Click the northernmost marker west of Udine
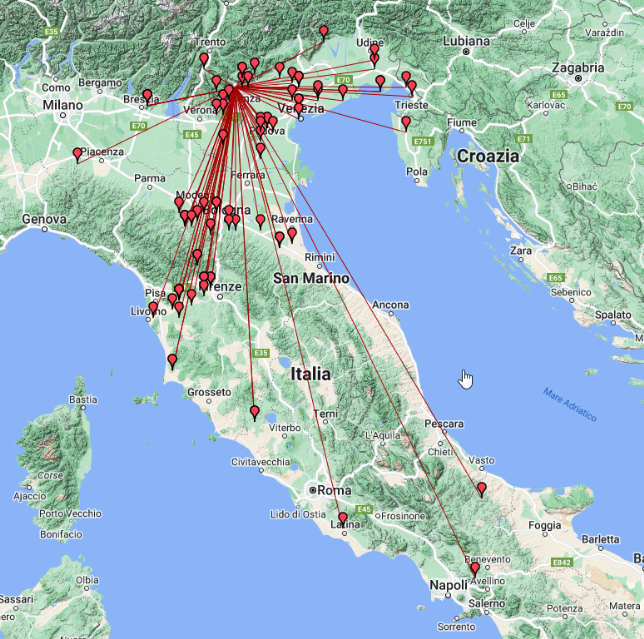The image size is (644, 639). click(324, 32)
